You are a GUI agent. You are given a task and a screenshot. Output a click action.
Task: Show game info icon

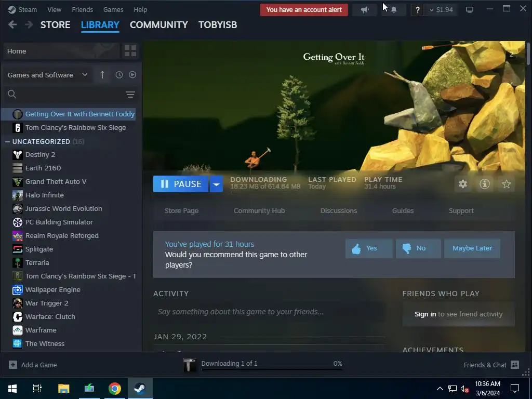[485, 184]
